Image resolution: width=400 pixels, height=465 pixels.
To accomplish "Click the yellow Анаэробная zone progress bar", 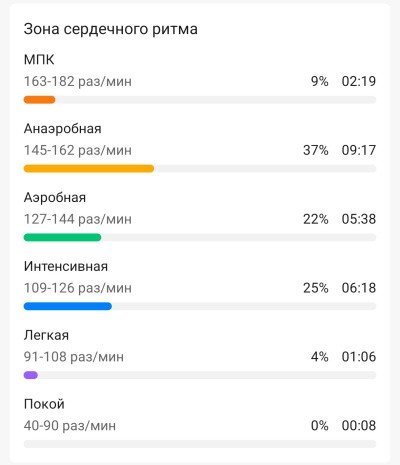I will (200, 169).
